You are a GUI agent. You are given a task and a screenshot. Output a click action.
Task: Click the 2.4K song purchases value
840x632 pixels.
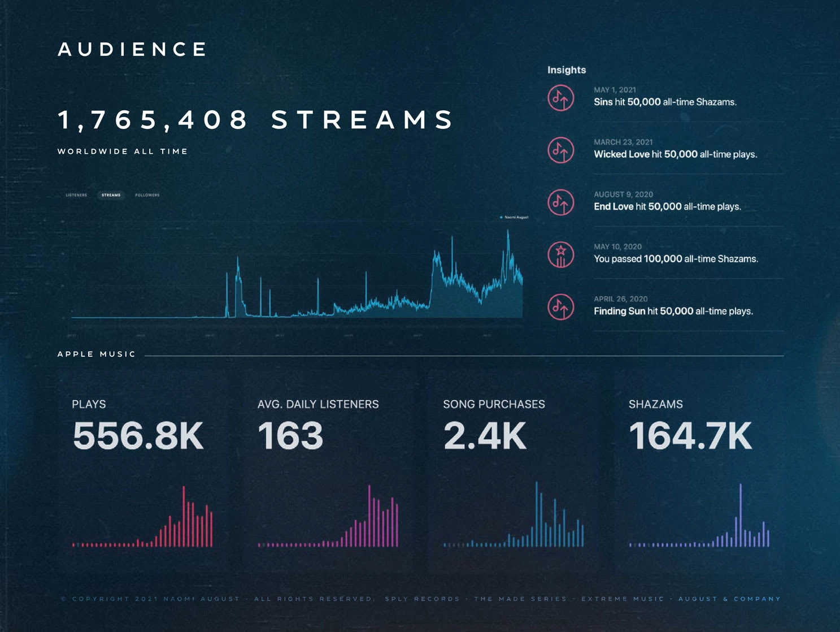click(485, 436)
